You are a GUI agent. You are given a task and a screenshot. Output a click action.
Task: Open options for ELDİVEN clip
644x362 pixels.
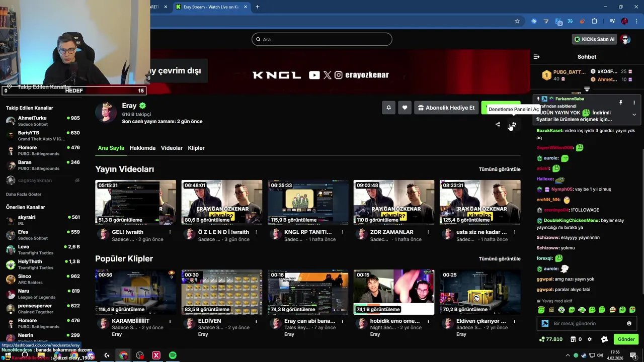point(256,321)
